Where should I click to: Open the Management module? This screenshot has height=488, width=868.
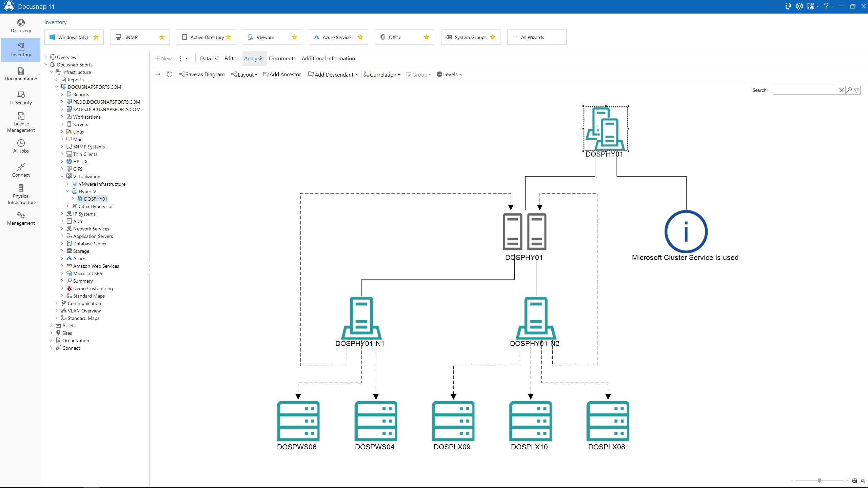tap(21, 219)
